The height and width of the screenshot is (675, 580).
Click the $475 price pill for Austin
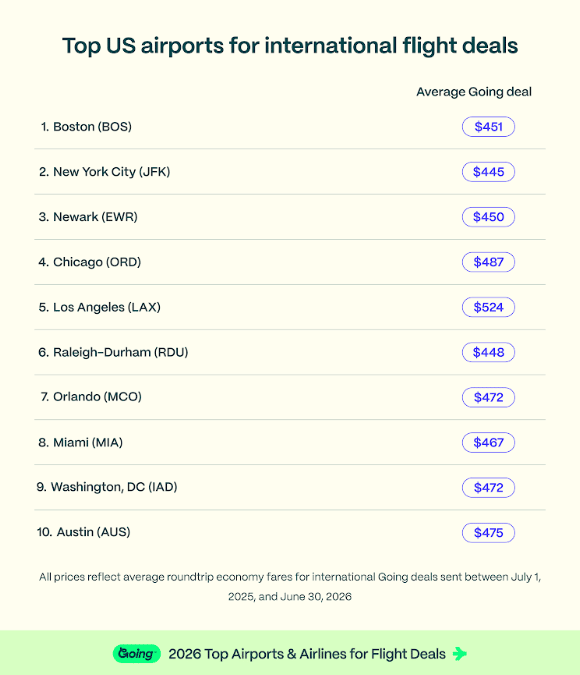point(488,533)
